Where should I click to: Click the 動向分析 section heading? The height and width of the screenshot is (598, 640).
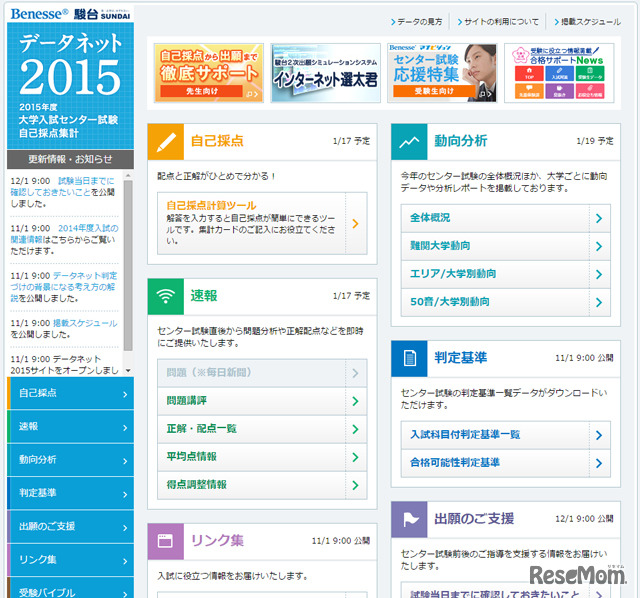pos(461,141)
